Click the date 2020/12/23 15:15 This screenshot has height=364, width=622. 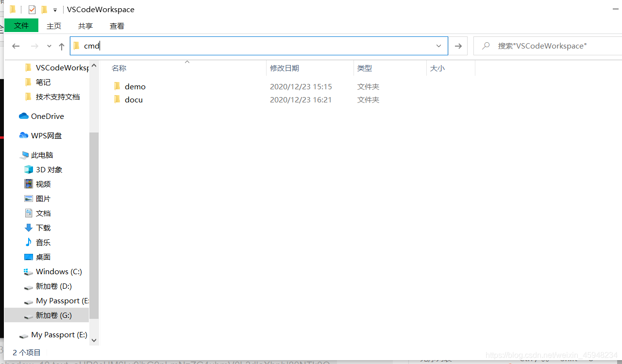[x=301, y=86]
